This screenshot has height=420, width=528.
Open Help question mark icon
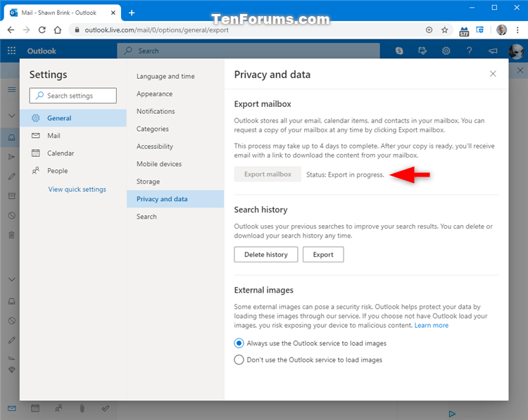point(469,51)
